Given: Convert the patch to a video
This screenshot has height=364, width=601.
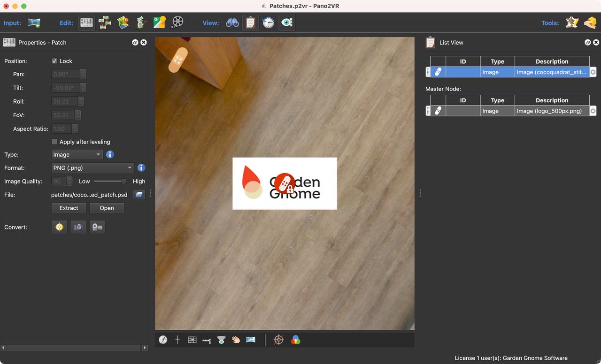Looking at the screenshot, I should [97, 227].
